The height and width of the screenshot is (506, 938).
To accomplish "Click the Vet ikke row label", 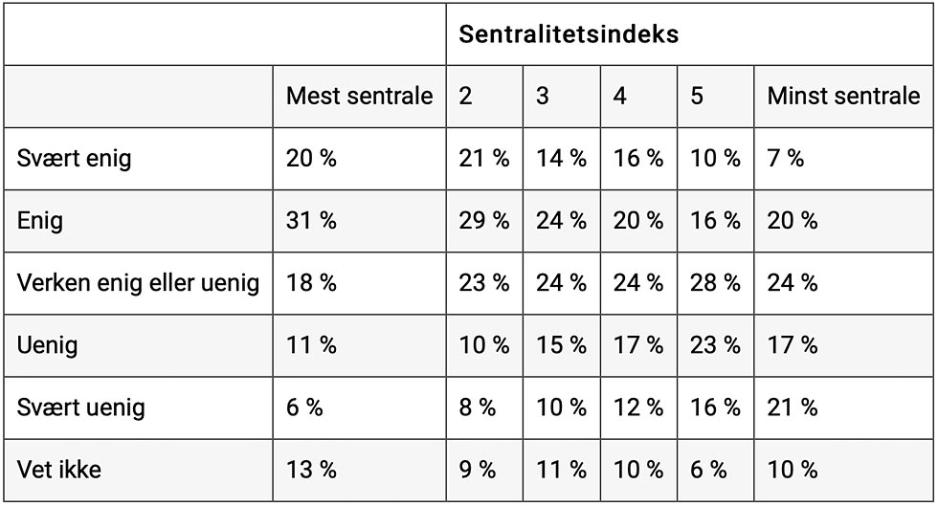I will [59, 469].
